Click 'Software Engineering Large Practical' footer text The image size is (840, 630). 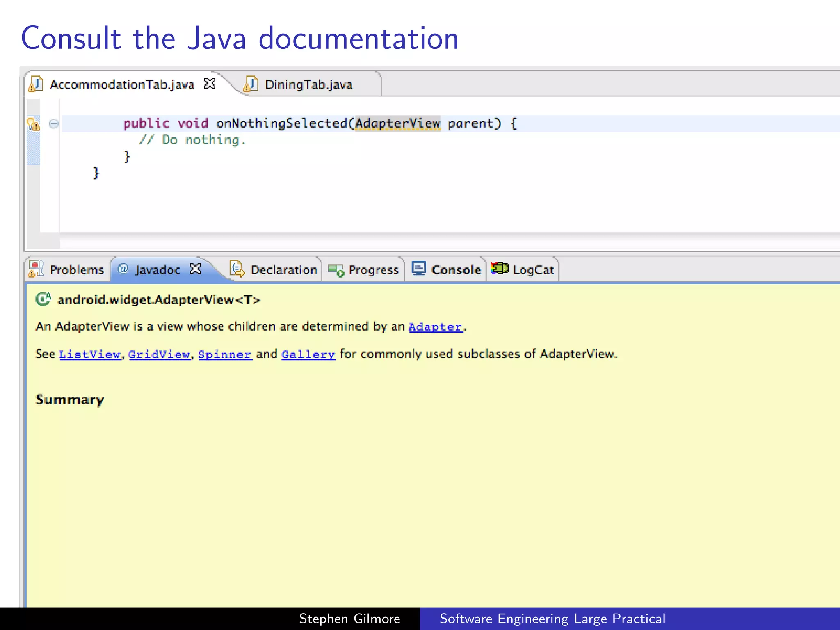point(552,619)
